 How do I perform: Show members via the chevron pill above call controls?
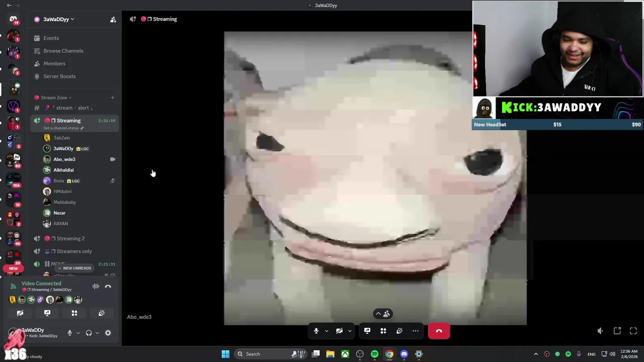(383, 314)
